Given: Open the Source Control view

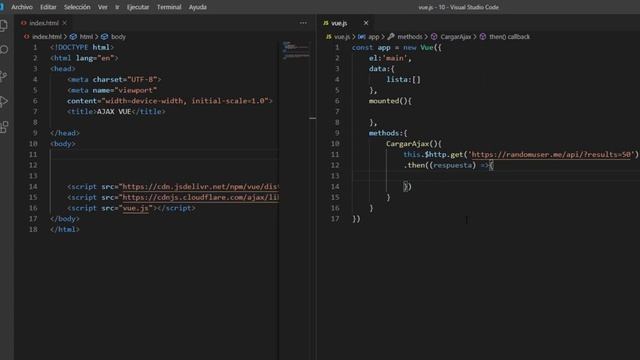Looking at the screenshot, I should tap(4, 76).
